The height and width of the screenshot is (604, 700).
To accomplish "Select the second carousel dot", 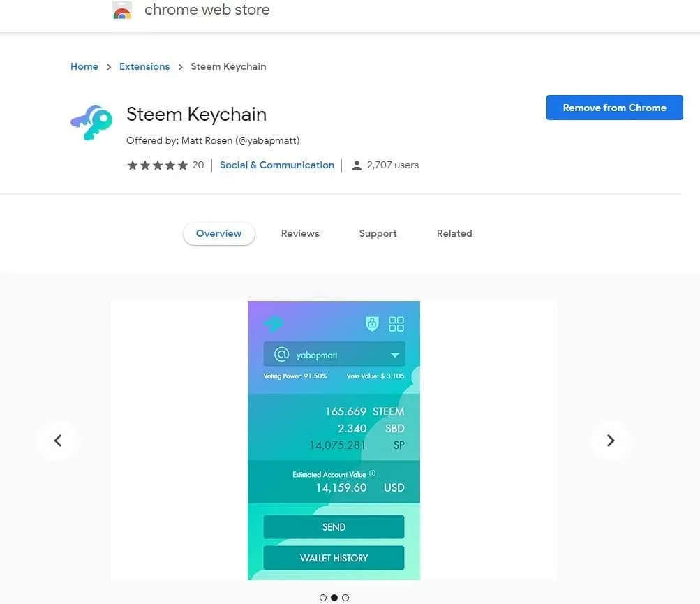I will click(x=334, y=597).
